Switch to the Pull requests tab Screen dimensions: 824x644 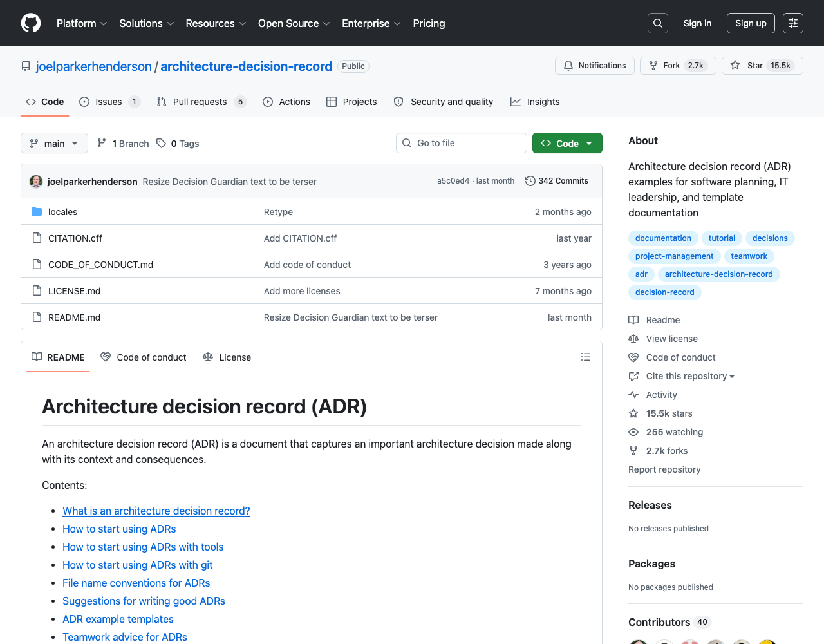[x=201, y=102]
